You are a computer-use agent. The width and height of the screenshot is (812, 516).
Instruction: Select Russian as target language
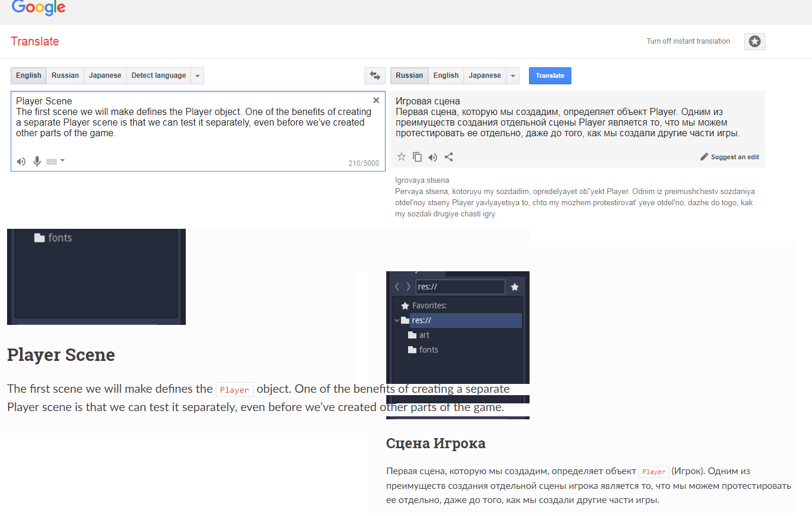click(x=409, y=75)
